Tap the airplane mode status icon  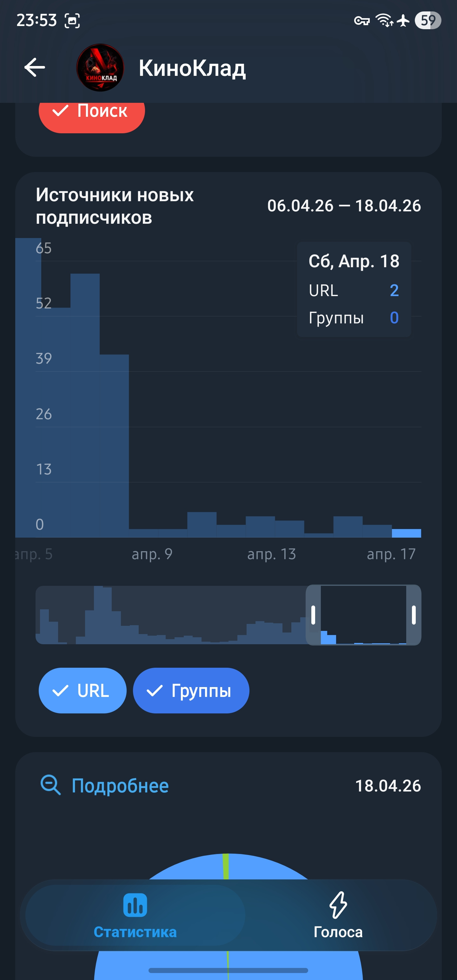[x=403, y=21]
